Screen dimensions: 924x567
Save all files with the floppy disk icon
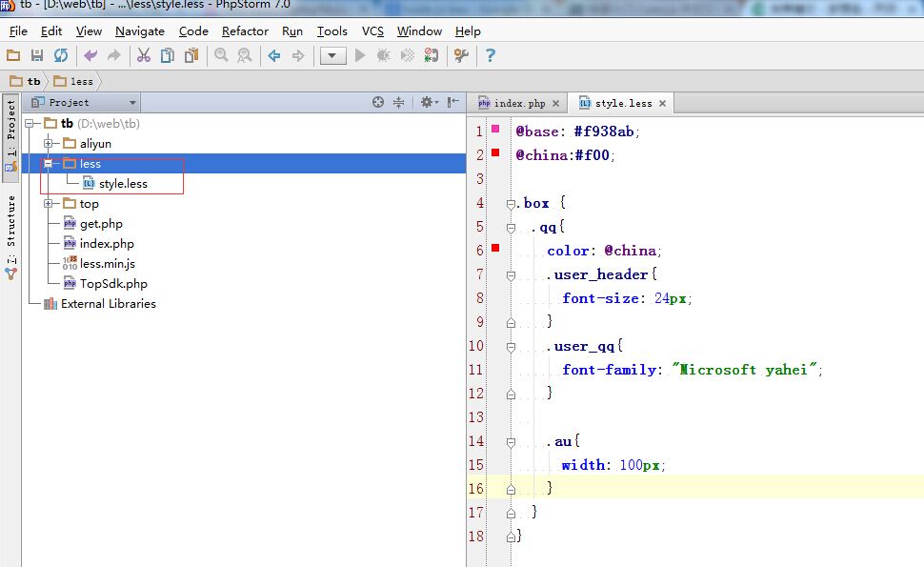[37, 55]
